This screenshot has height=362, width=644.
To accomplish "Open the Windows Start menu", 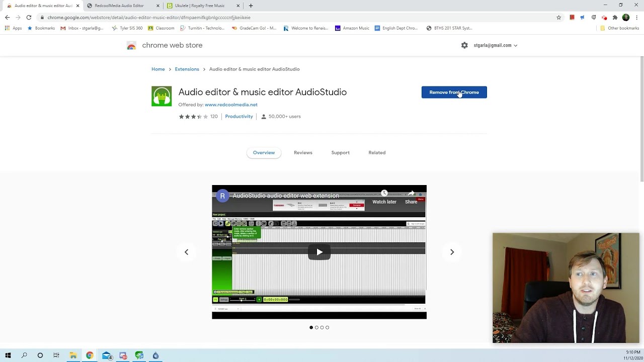I will click(x=8, y=355).
